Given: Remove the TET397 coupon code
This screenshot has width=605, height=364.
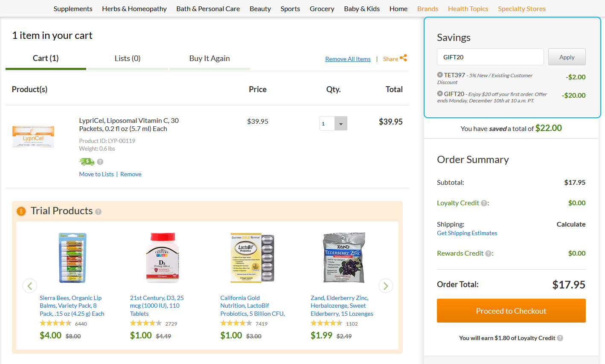Looking at the screenshot, I should pos(440,75).
